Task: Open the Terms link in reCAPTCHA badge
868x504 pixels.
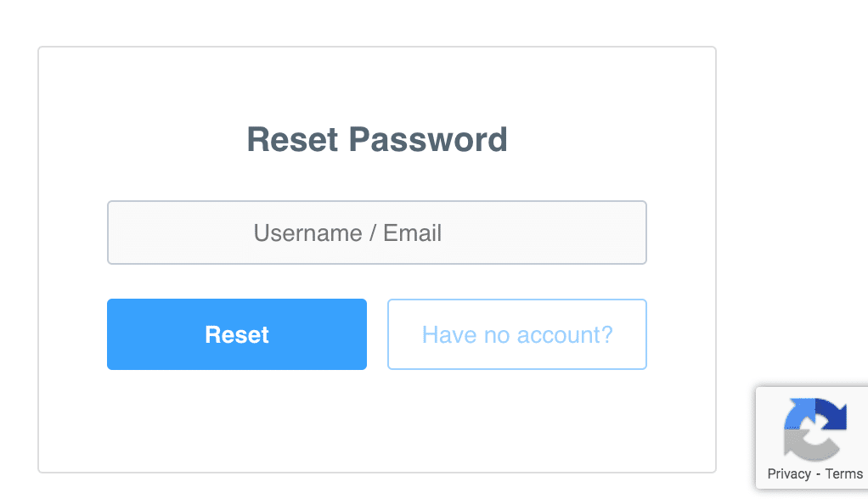Action: click(843, 473)
